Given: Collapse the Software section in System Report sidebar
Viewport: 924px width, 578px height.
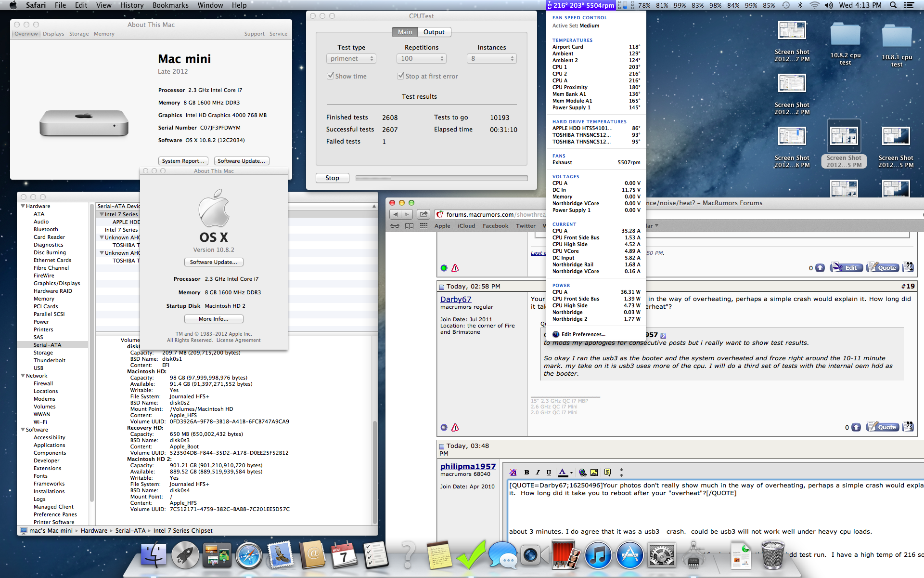Looking at the screenshot, I should point(23,430).
